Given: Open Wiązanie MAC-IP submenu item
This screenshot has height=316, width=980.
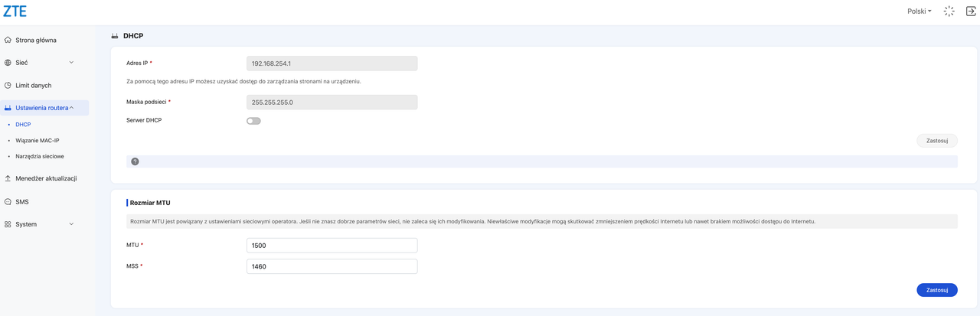Looking at the screenshot, I should [38, 140].
